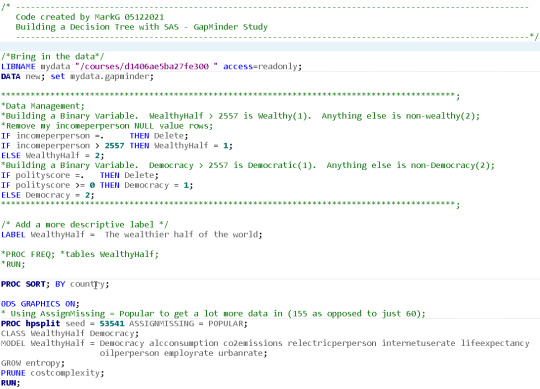Image resolution: width=540 pixels, height=389 pixels.
Task: Click 'incomeperperson > 2557 THEN WealthyHalf = 1;' line
Action: (x=124, y=146)
